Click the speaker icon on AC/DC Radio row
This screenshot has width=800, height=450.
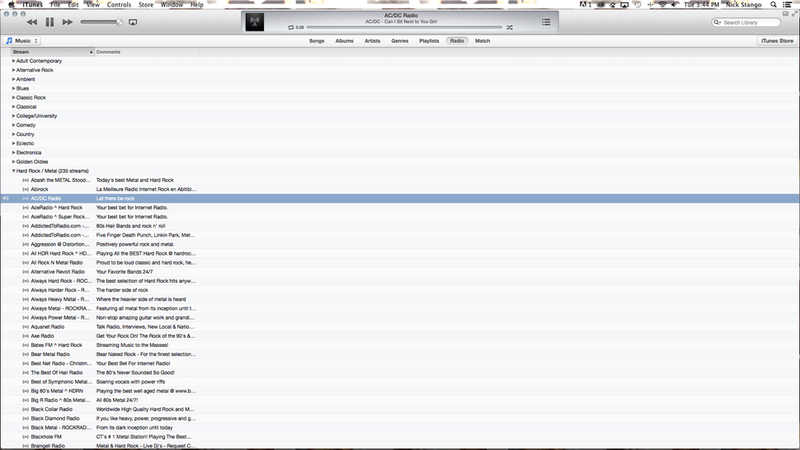[6, 198]
